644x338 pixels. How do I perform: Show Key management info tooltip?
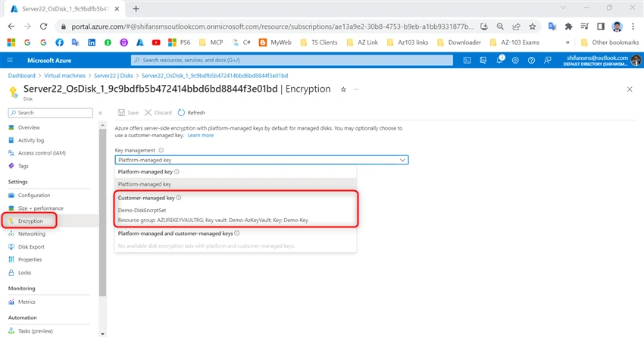(x=161, y=150)
